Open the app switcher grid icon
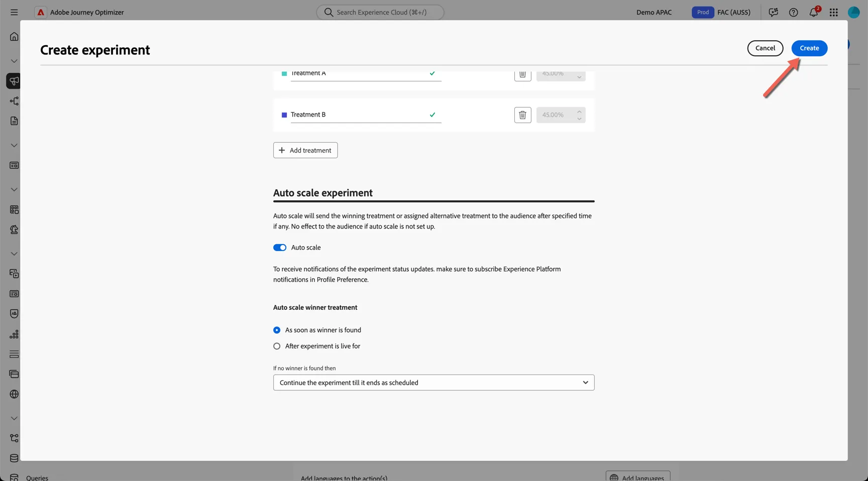868x481 pixels. click(x=834, y=12)
